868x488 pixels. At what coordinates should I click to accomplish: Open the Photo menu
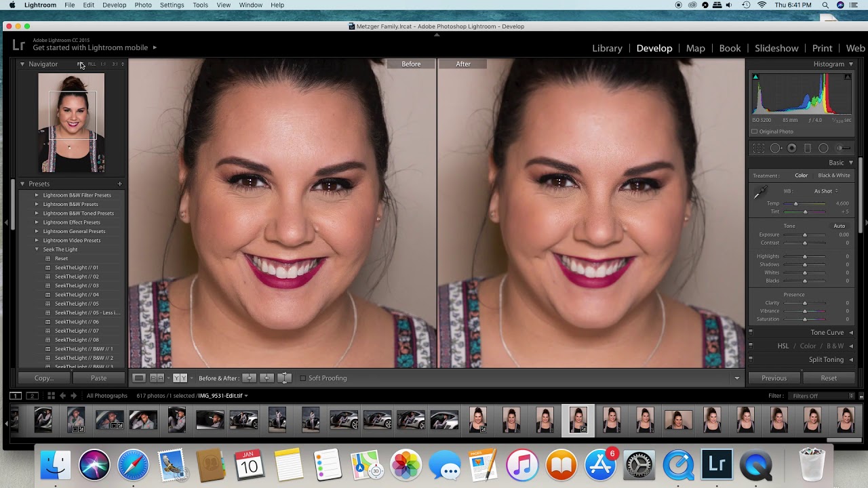coord(143,5)
